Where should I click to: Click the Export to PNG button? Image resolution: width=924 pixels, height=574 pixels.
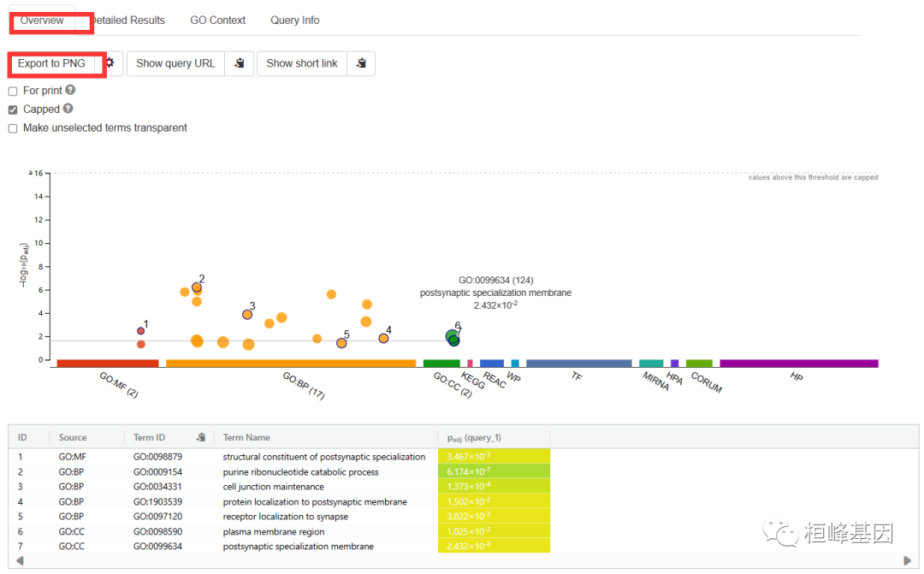pyautogui.click(x=52, y=63)
